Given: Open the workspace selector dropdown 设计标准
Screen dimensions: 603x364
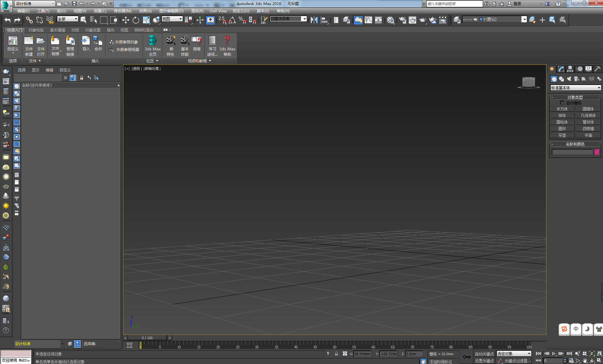Looking at the screenshot, I should pyautogui.click(x=35, y=4).
